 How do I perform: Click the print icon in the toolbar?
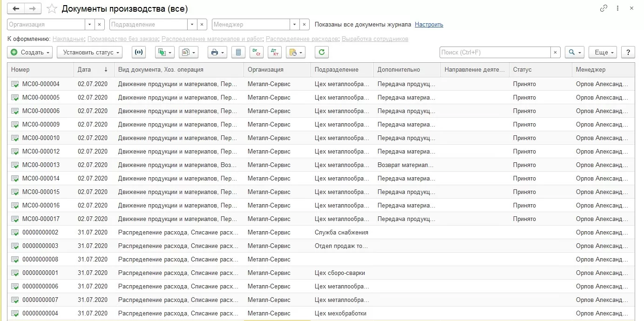click(215, 53)
